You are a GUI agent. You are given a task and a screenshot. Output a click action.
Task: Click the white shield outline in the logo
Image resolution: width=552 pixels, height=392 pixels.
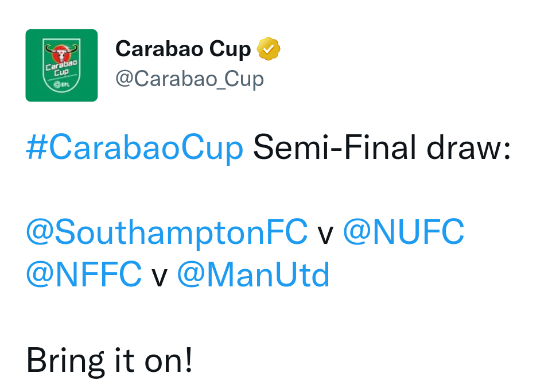[x=61, y=65]
